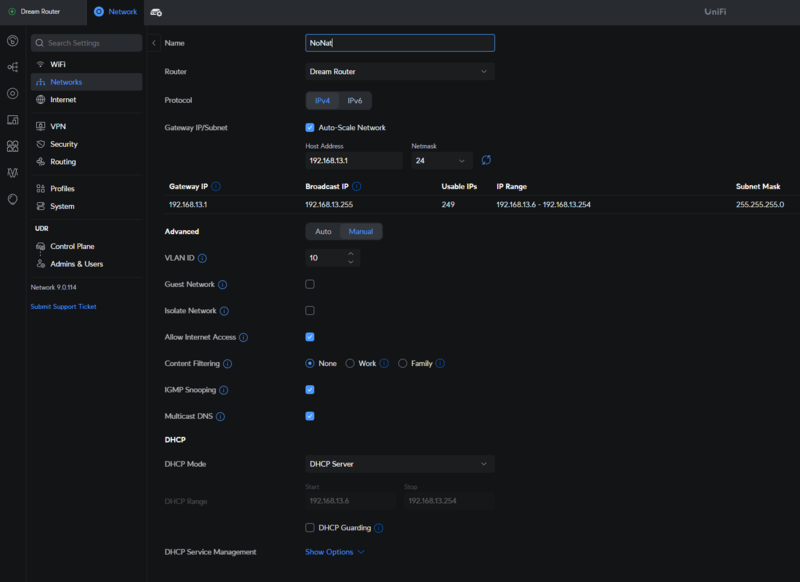This screenshot has width=800, height=582.
Task: Switch to the Network tab
Action: coord(116,12)
